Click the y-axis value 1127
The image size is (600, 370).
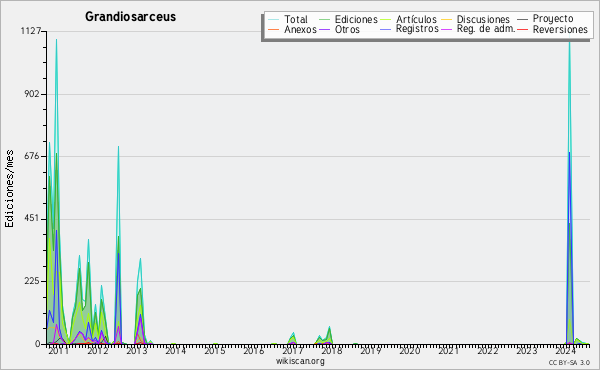[x=31, y=31]
